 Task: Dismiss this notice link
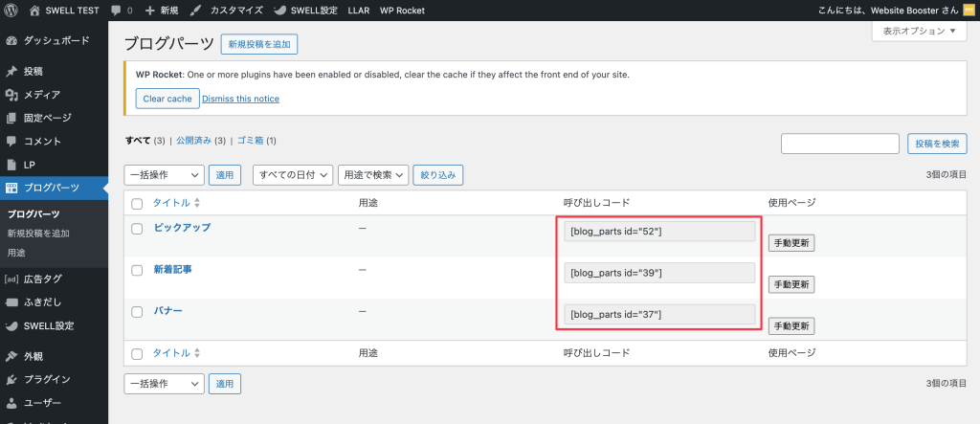(240, 99)
